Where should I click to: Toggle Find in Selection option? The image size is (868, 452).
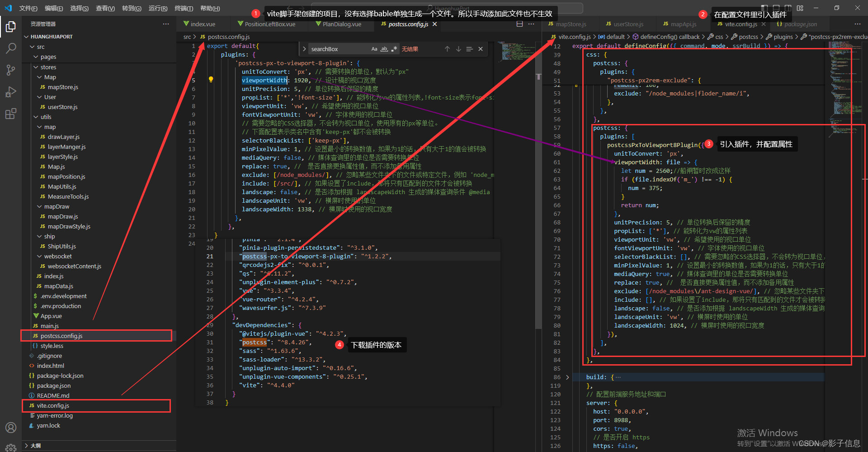tap(469, 49)
